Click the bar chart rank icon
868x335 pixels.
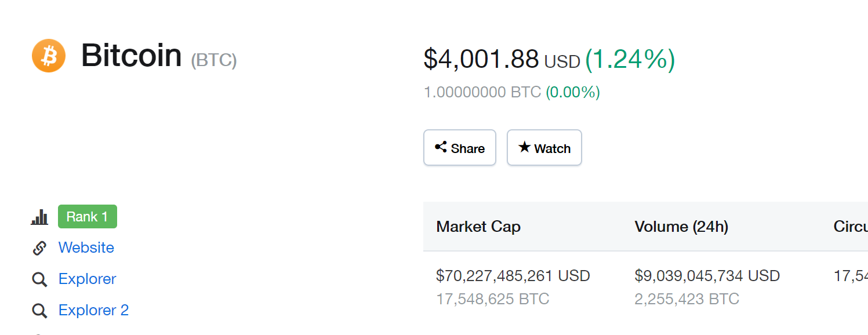(39, 217)
